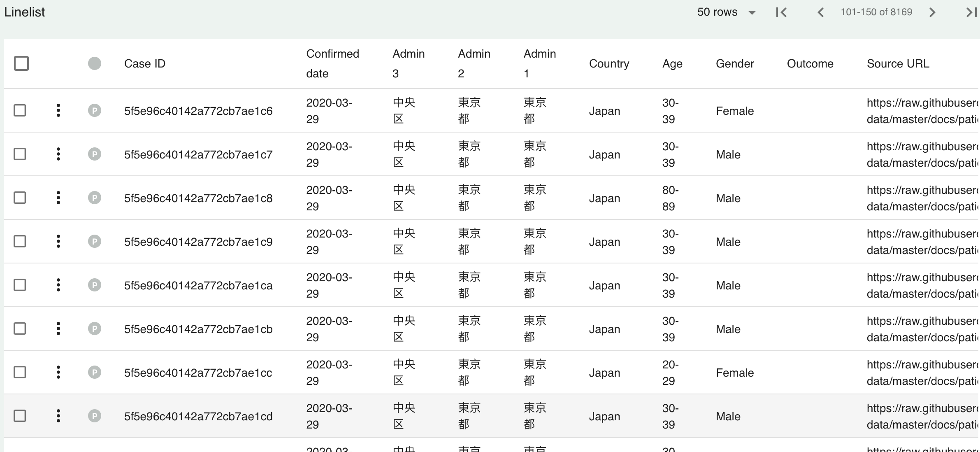Viewport: 980px width, 452px height.
Task: Navigate to the first page of results
Action: [780, 12]
